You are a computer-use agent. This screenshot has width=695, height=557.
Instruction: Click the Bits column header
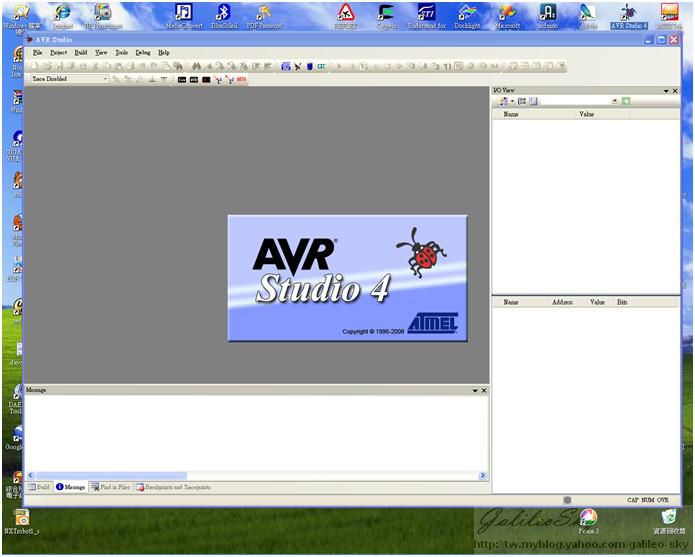(x=622, y=302)
